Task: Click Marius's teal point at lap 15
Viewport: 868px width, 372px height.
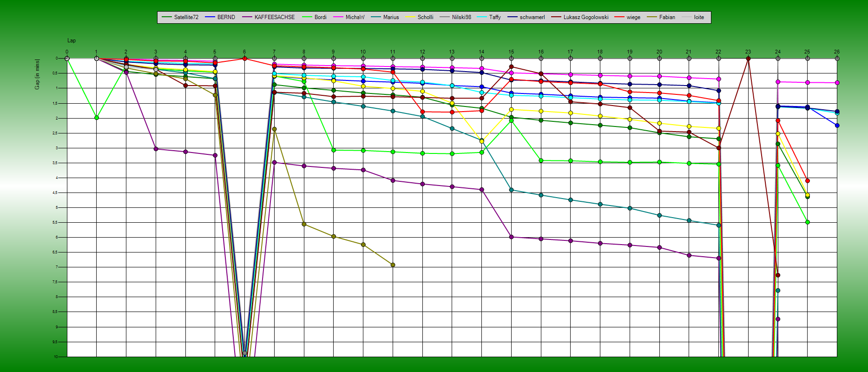Action: (512, 190)
